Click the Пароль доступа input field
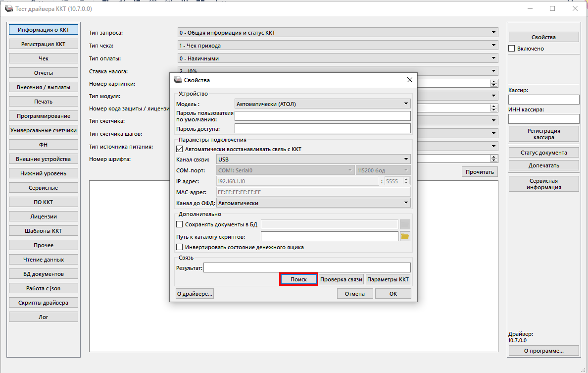This screenshot has width=588, height=373. tap(322, 129)
